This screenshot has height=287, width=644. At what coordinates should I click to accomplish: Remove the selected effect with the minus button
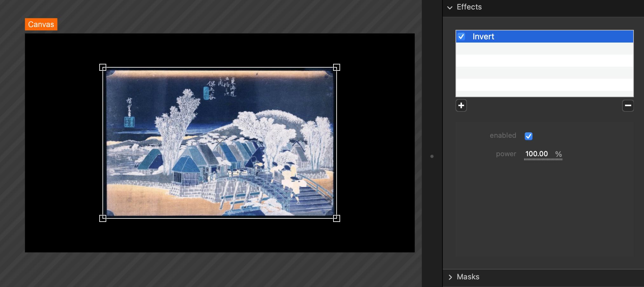click(627, 105)
